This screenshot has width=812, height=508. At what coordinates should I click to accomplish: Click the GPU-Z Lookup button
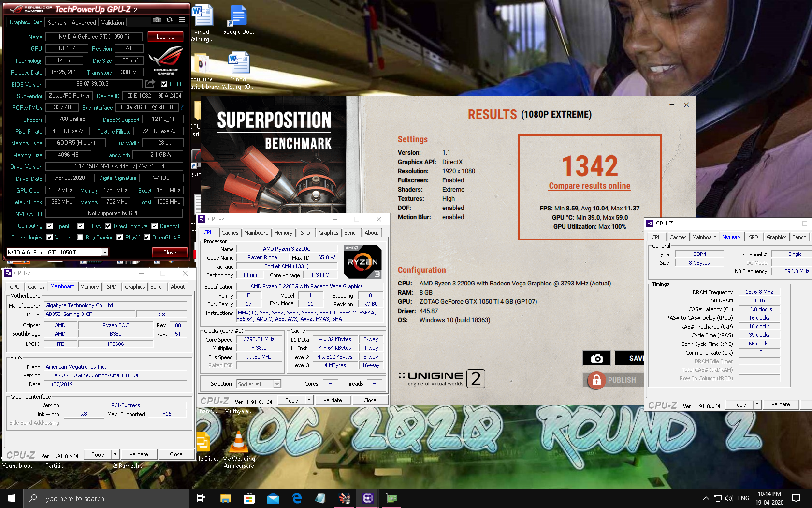click(165, 37)
